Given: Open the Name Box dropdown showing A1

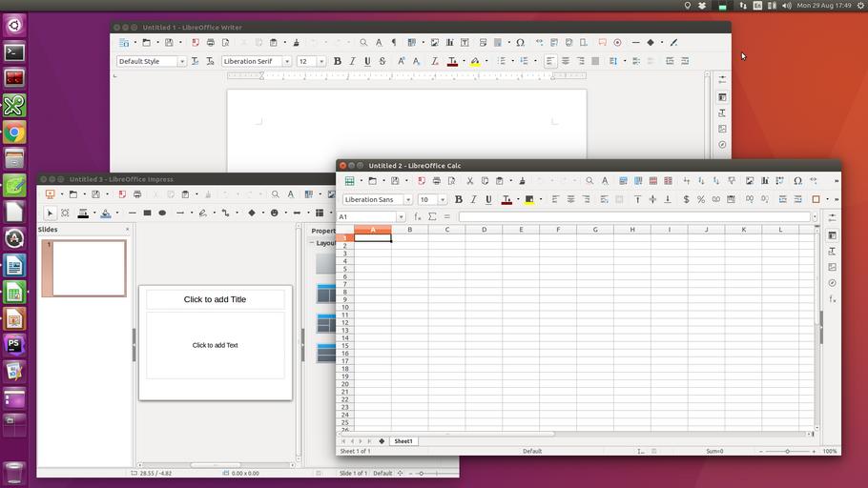Looking at the screenshot, I should [x=401, y=217].
